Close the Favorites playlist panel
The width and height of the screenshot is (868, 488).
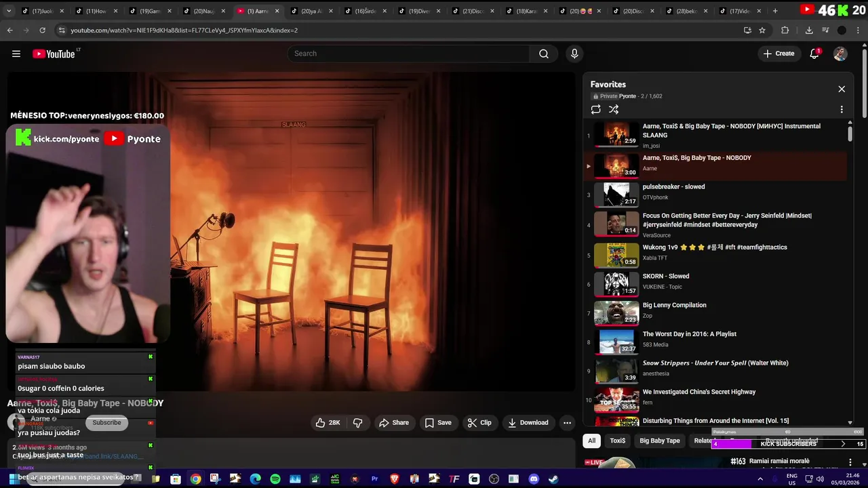842,89
